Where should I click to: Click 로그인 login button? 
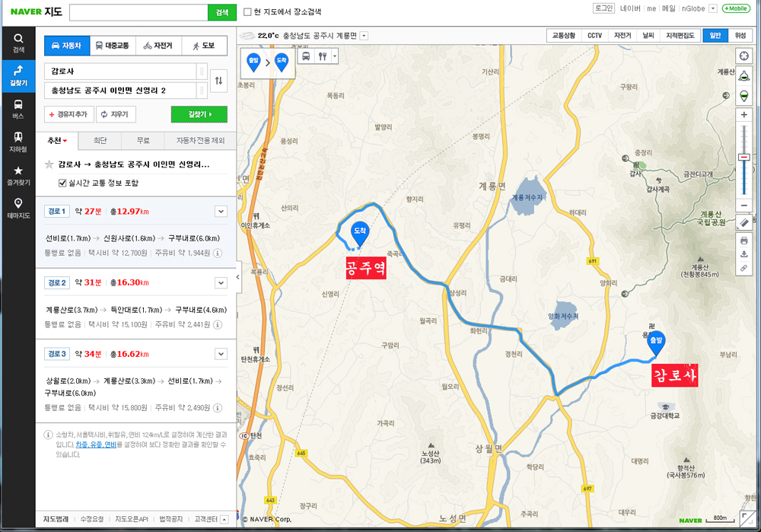click(x=603, y=8)
